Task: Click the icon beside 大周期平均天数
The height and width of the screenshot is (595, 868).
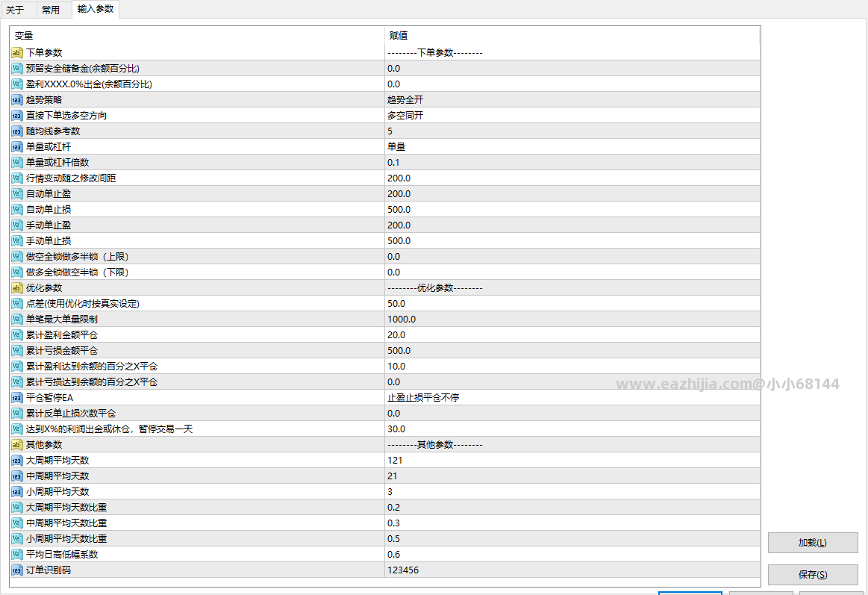Action: (x=16, y=461)
